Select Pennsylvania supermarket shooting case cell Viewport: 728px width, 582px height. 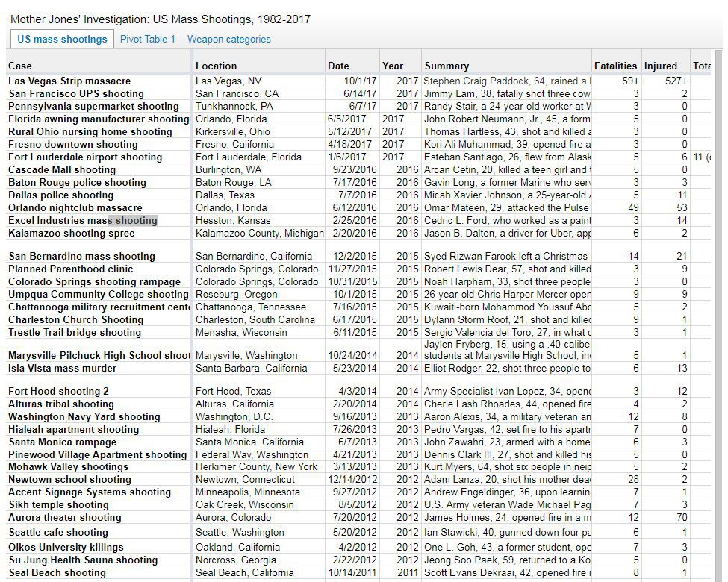click(x=99, y=106)
